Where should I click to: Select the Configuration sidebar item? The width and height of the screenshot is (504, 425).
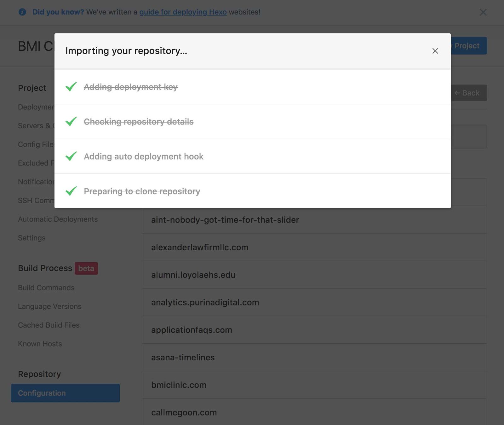point(65,393)
